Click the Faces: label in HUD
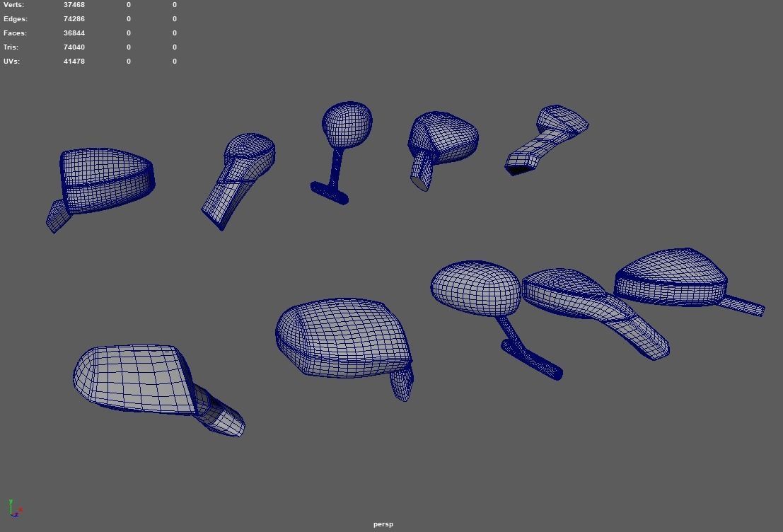Viewport: 783px width, 532px height. pyautogui.click(x=15, y=33)
